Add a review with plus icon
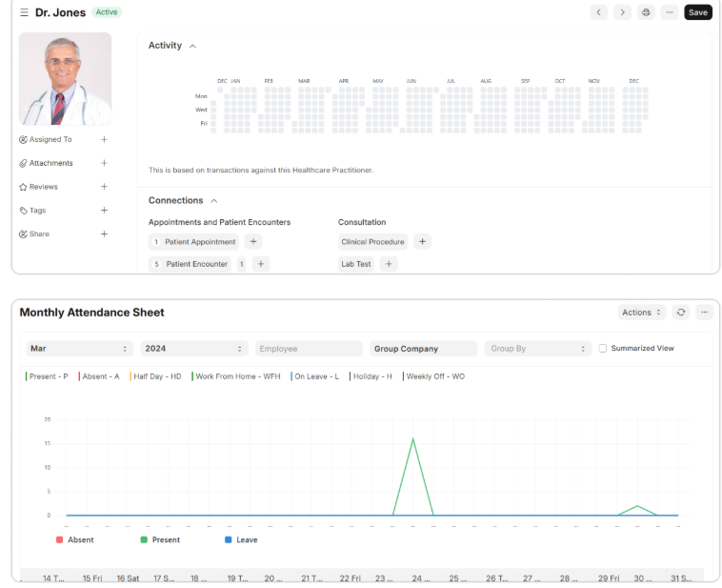The width and height of the screenshot is (722, 588). pos(104,186)
